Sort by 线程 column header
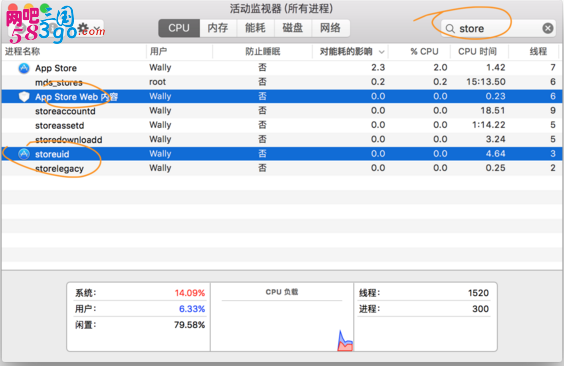 tap(534, 51)
